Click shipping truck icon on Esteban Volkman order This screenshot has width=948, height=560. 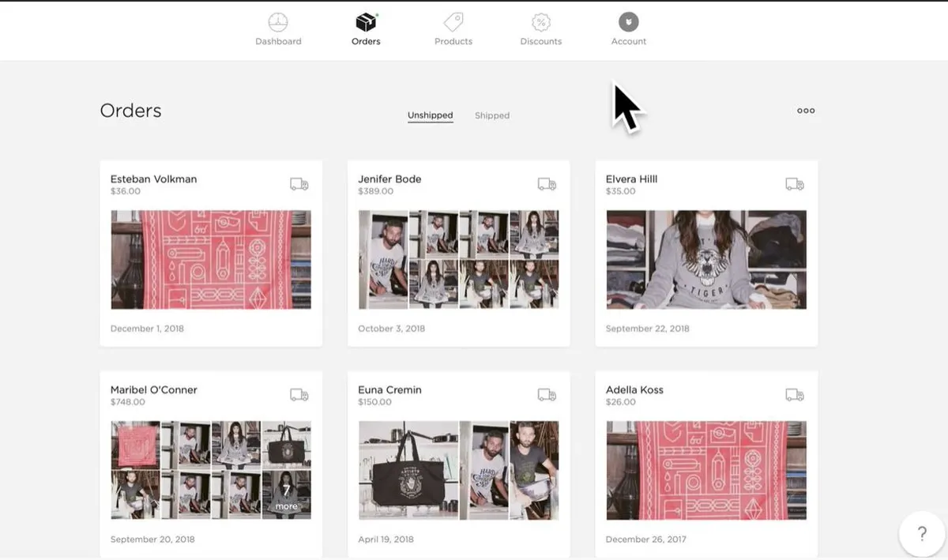(x=299, y=184)
